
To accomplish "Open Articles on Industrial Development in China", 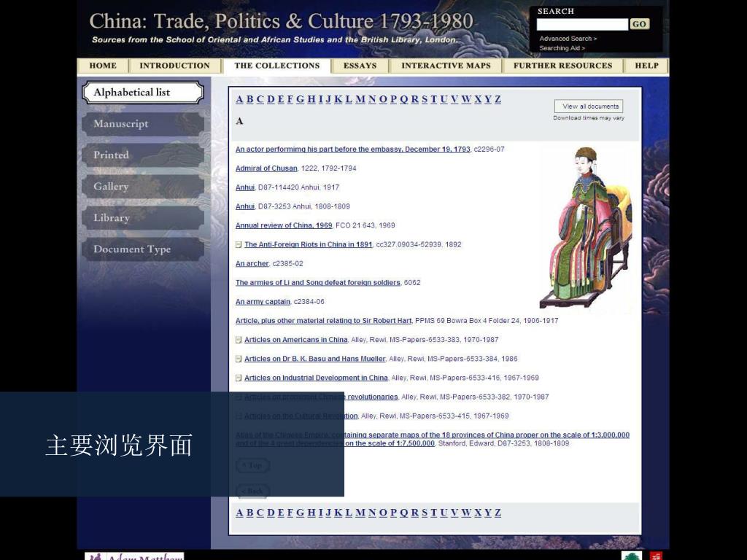I will pyautogui.click(x=316, y=378).
